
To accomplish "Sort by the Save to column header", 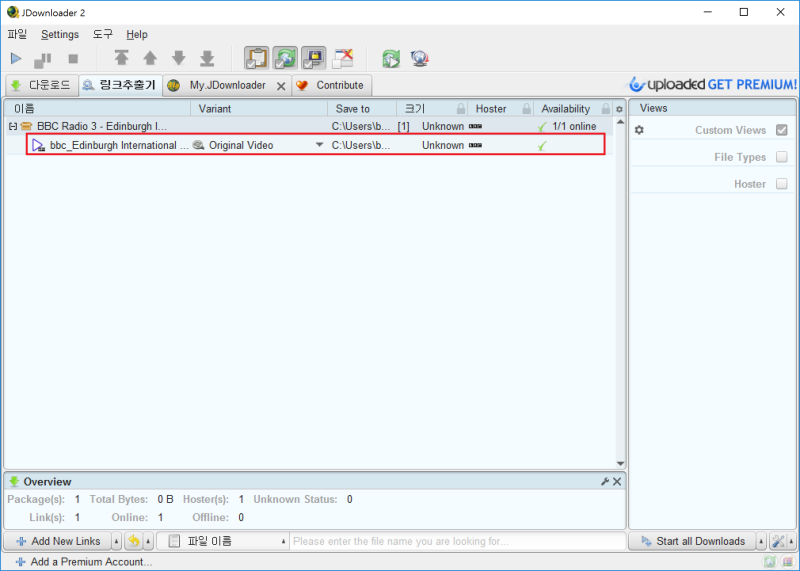I will pos(362,109).
